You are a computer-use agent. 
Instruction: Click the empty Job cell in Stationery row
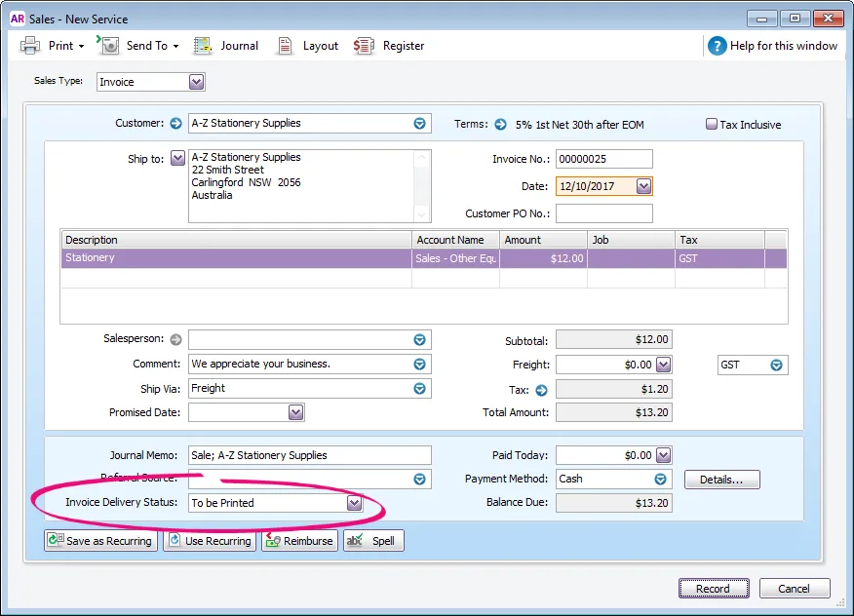point(631,258)
